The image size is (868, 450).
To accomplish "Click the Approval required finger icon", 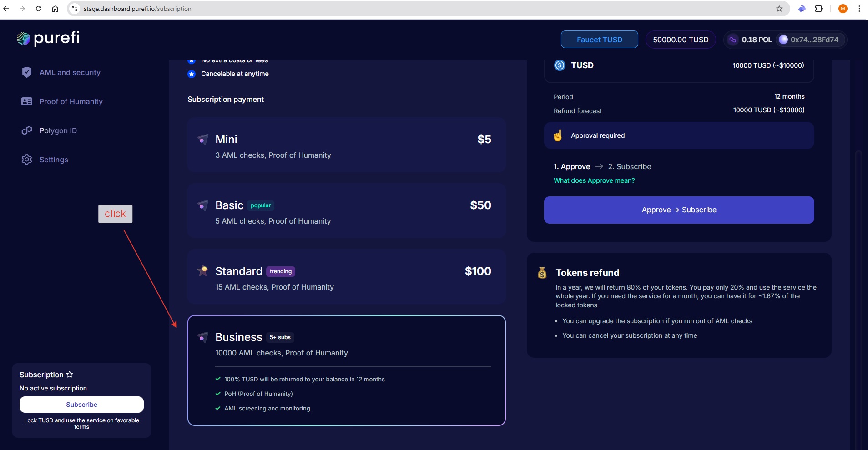I will (x=558, y=135).
